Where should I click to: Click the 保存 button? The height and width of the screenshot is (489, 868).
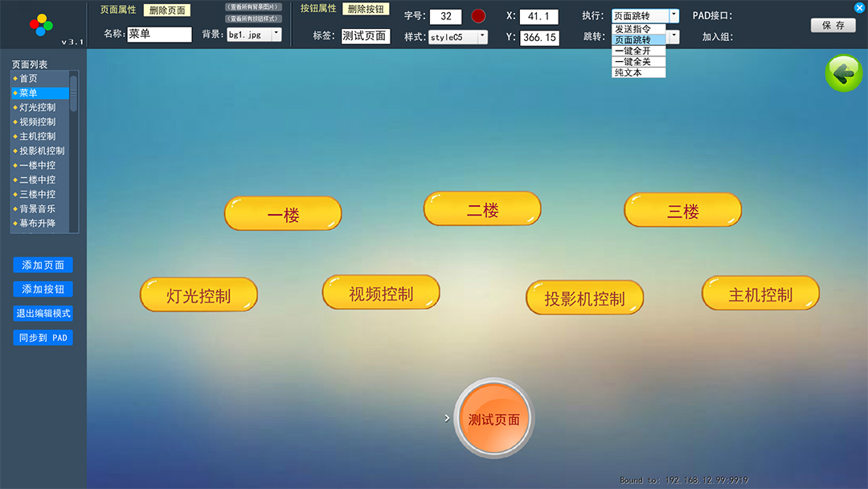pos(833,26)
